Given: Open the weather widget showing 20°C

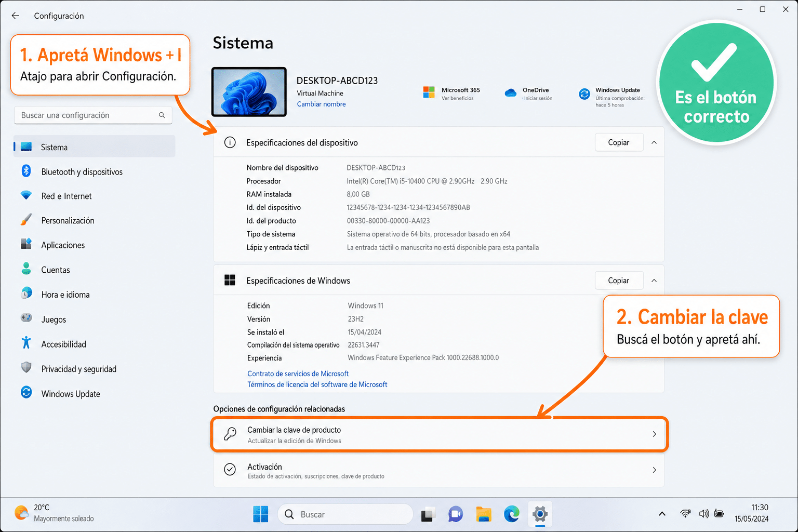Looking at the screenshot, I should [x=54, y=513].
